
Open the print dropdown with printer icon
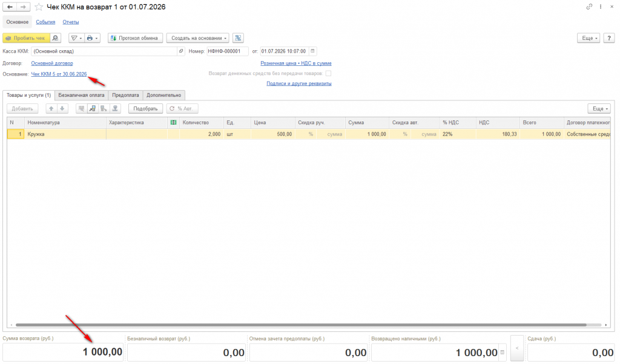coord(92,38)
